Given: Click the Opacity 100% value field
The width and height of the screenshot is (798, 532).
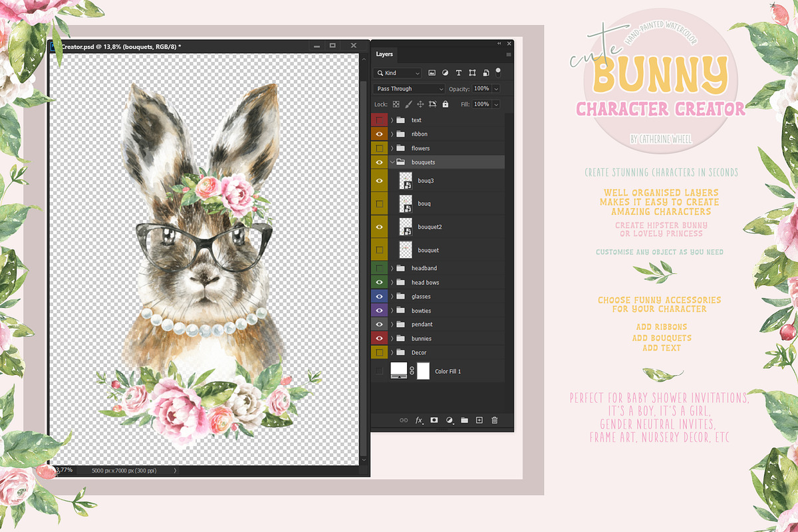Looking at the screenshot, I should 481,88.
